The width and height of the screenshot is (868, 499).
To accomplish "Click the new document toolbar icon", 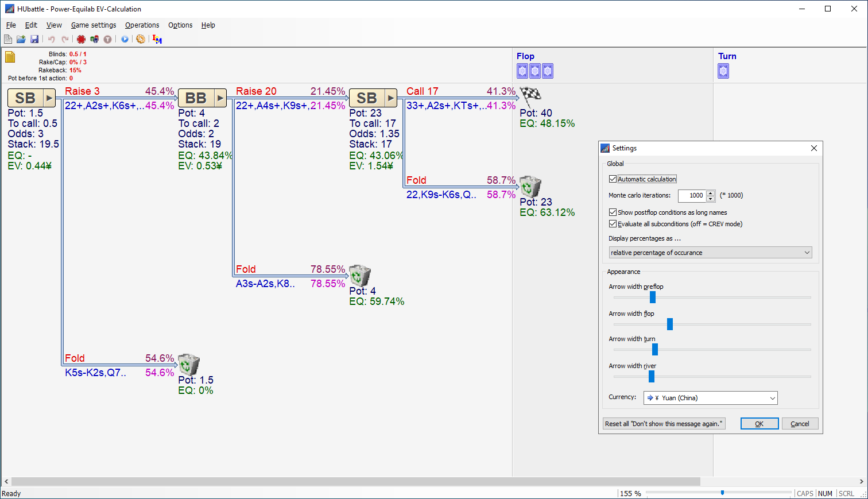I will coord(8,39).
